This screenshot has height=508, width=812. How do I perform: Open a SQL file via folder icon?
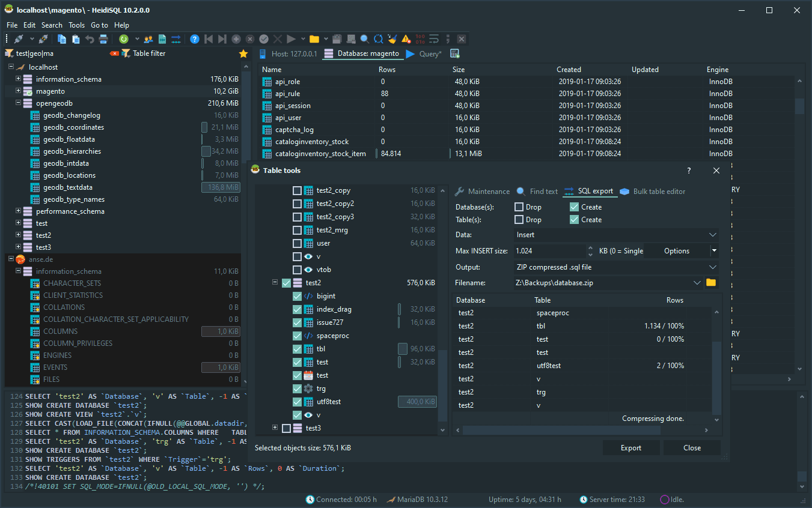315,38
